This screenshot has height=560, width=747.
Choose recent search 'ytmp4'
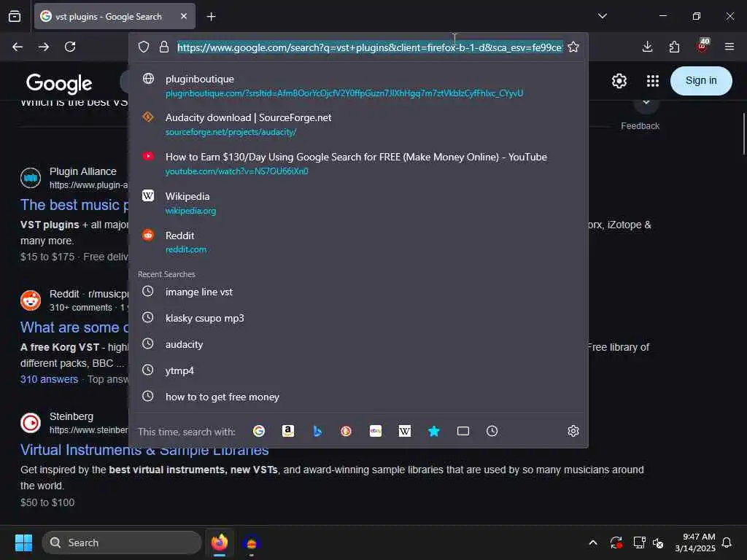click(x=358, y=370)
